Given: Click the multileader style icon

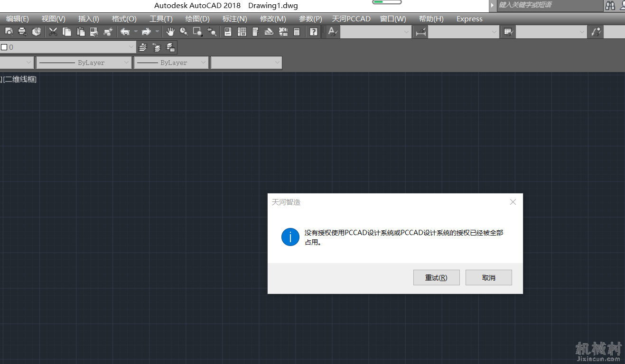Looking at the screenshot, I should (596, 32).
